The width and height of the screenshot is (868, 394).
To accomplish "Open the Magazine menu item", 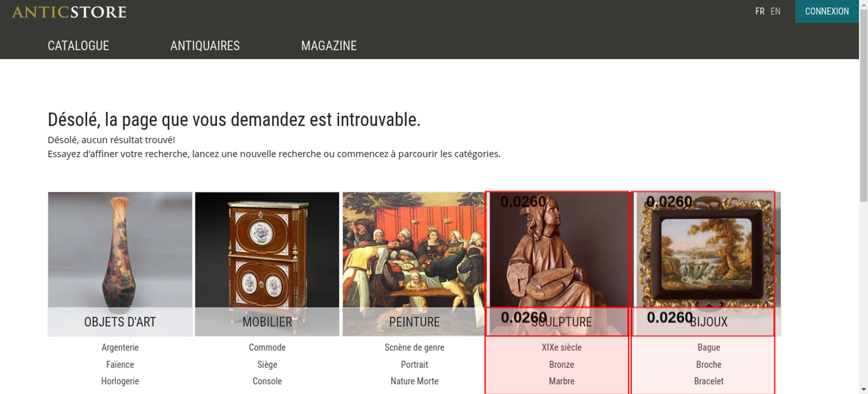I will coord(329,46).
